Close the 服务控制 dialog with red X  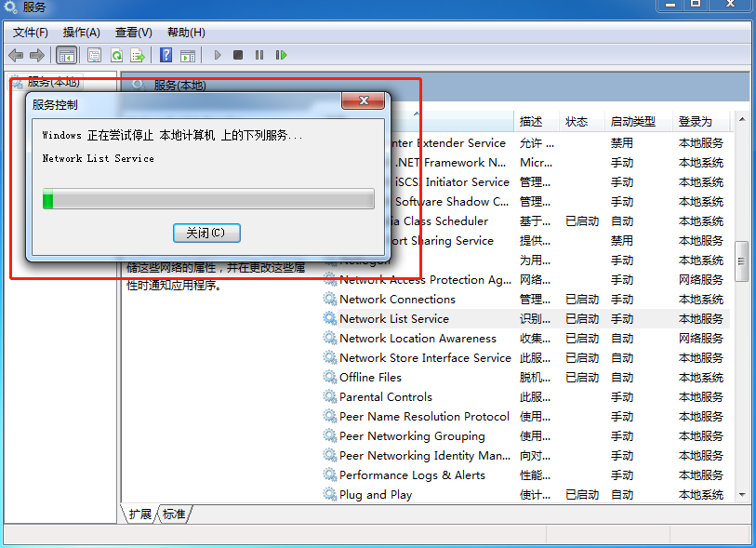[x=363, y=101]
